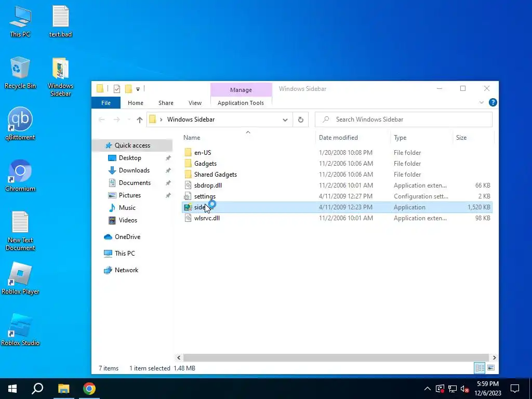The image size is (532, 399).
Task: Click the Properties quick access toolbar icon
Action: pyautogui.click(x=117, y=89)
